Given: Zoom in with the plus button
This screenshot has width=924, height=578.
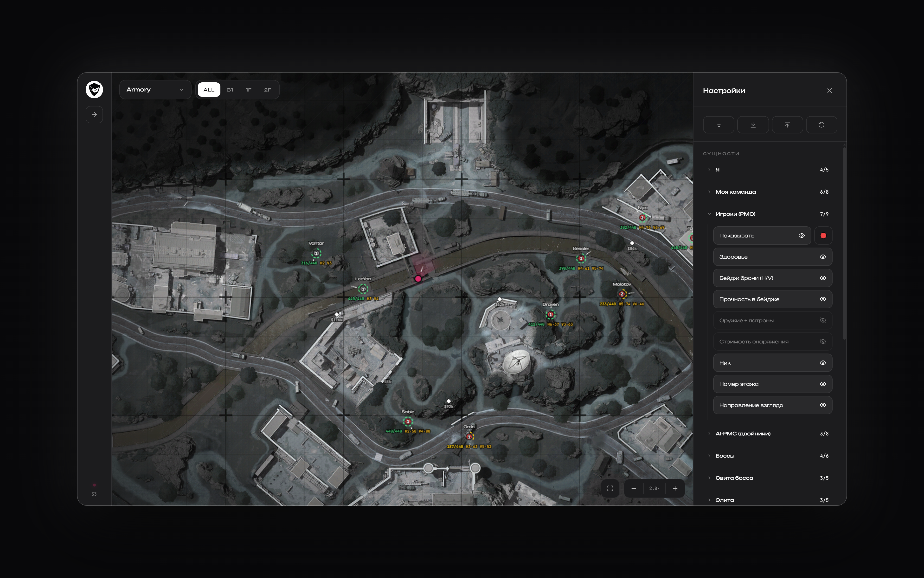Looking at the screenshot, I should point(675,488).
